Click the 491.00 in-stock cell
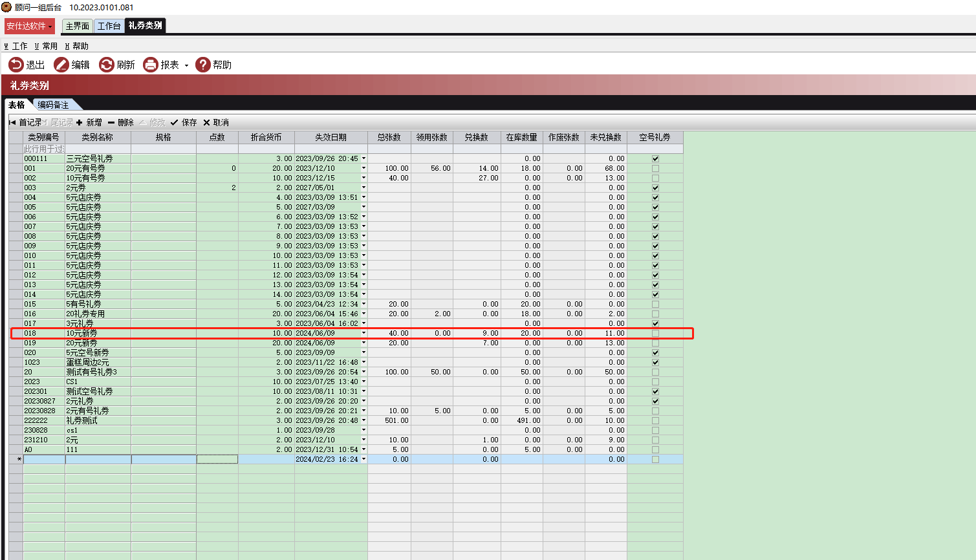Image resolution: width=976 pixels, height=560 pixels. [x=522, y=420]
